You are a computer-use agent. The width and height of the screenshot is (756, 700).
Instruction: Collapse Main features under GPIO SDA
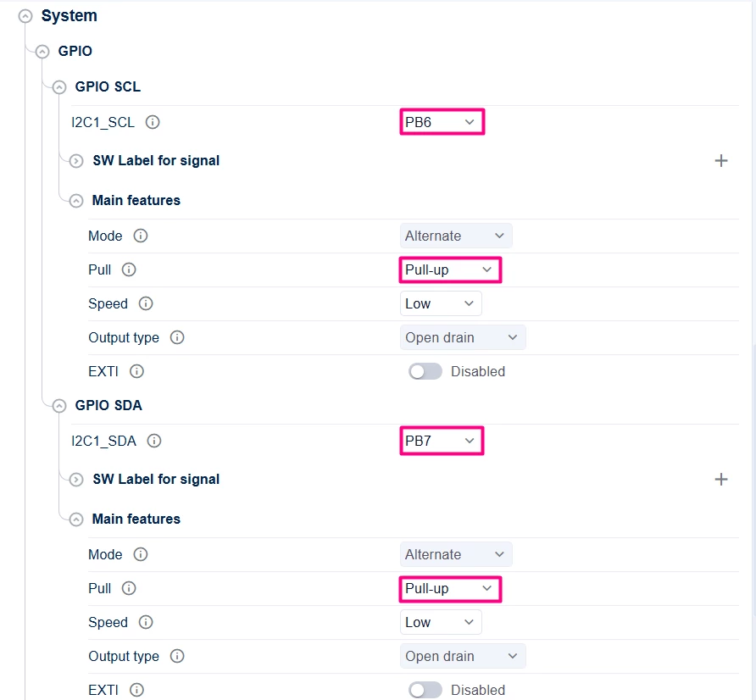coord(76,519)
